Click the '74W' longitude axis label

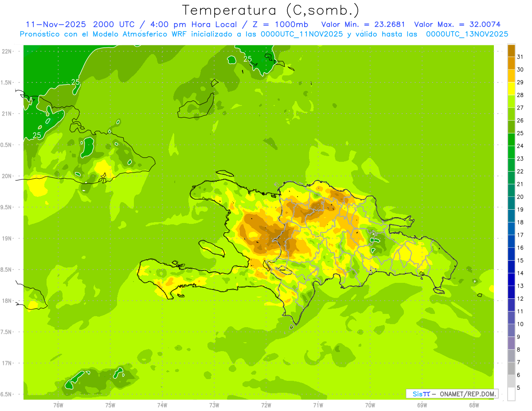(162, 405)
